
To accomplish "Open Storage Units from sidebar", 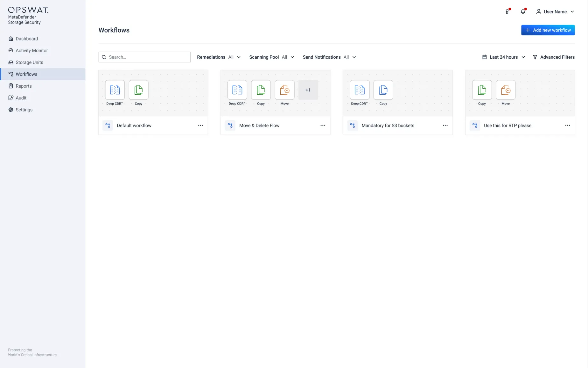I will pyautogui.click(x=29, y=62).
